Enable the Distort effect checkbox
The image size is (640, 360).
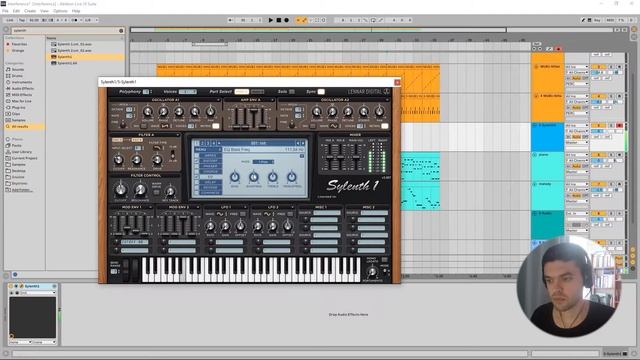click(x=197, y=161)
